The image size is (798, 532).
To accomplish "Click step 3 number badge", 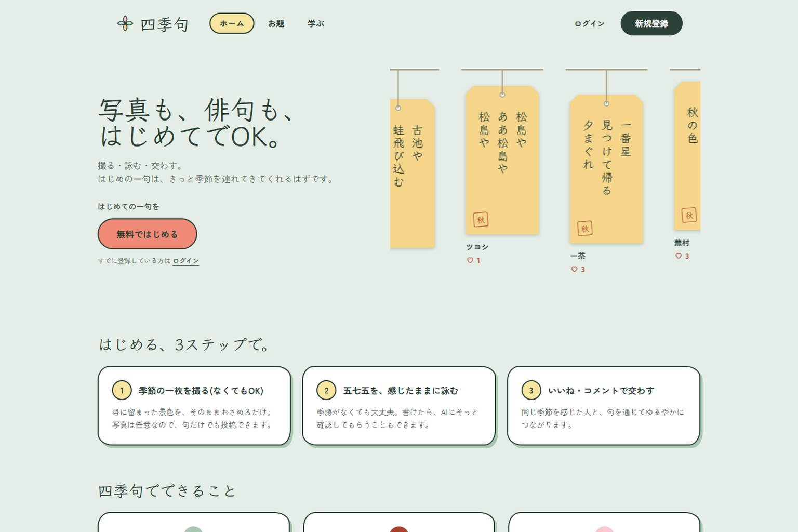I will pos(531,390).
